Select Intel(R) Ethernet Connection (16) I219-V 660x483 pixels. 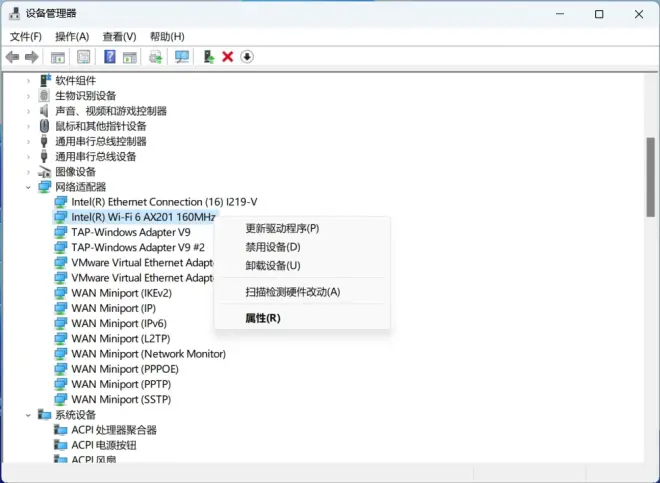(x=164, y=202)
